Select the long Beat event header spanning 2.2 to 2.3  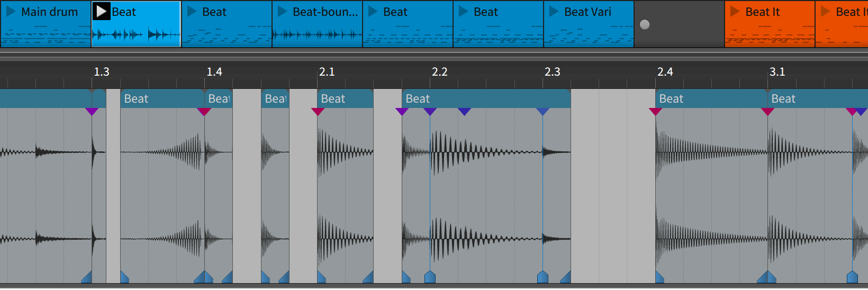486,98
